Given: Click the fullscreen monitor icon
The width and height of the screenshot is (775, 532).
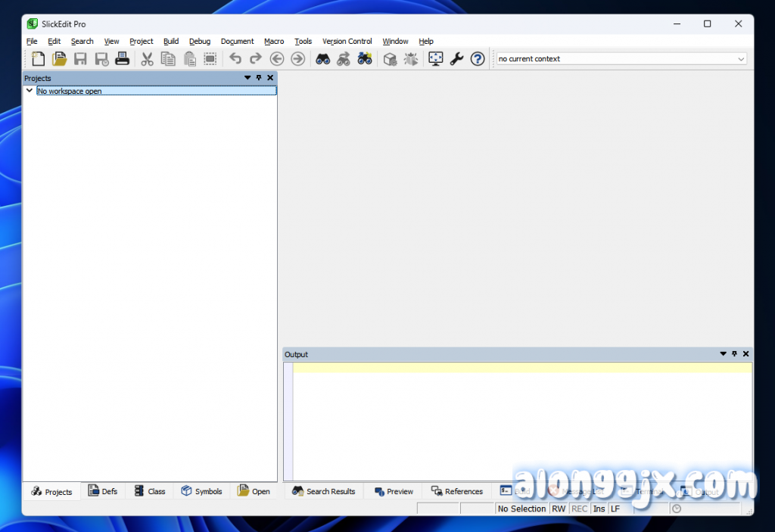Looking at the screenshot, I should click(x=435, y=59).
